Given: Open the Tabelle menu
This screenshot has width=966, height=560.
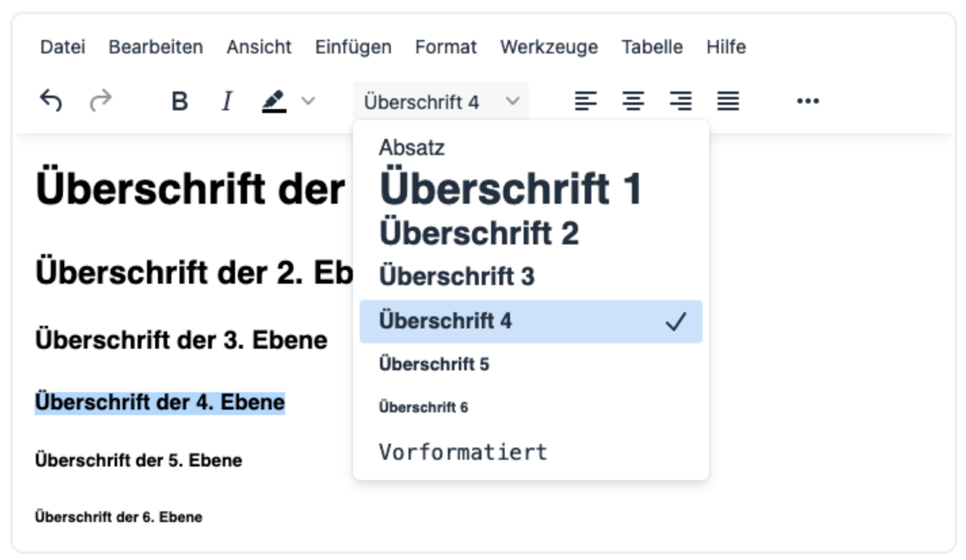Looking at the screenshot, I should [x=652, y=47].
